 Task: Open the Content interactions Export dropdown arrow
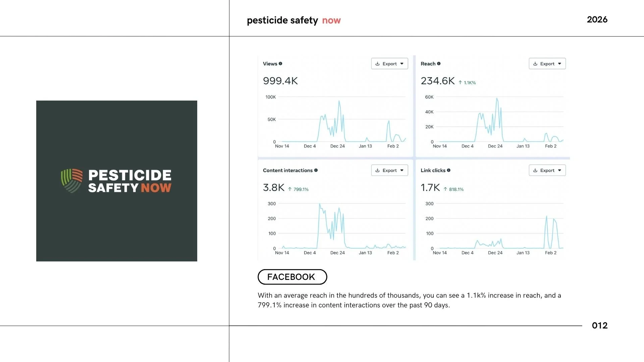[402, 170]
